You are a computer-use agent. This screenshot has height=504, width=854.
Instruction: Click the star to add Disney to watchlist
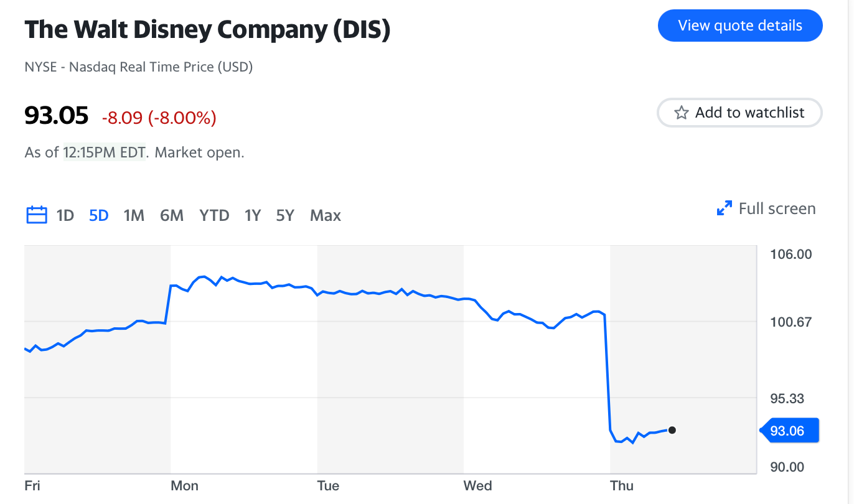[680, 113]
